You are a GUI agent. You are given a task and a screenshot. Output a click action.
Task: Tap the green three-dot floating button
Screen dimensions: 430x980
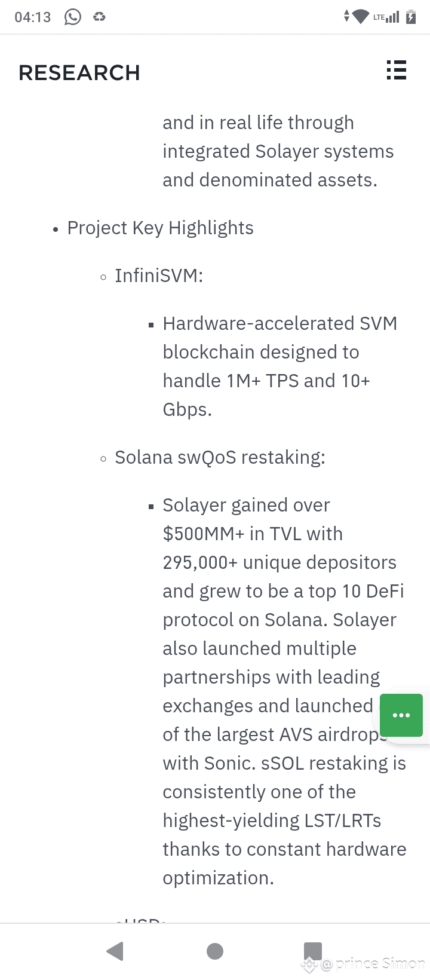coord(401,715)
